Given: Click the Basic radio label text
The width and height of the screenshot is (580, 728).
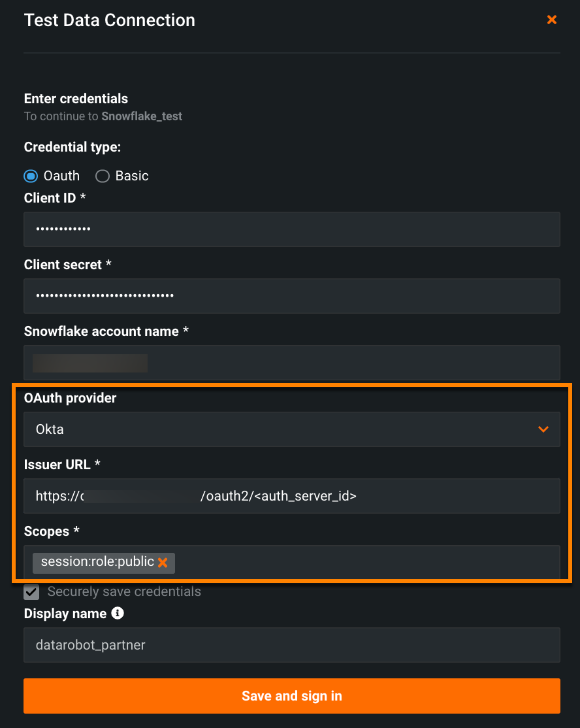Looking at the screenshot, I should [x=132, y=176].
